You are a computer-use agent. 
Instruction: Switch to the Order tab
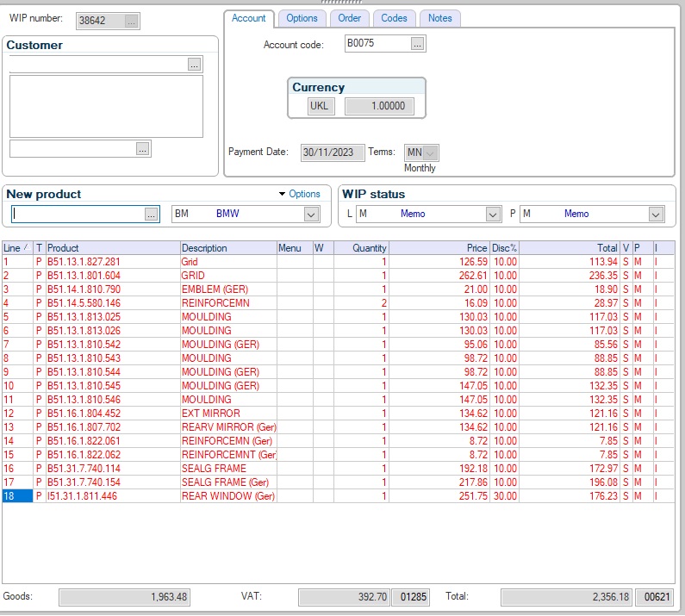pyautogui.click(x=349, y=18)
